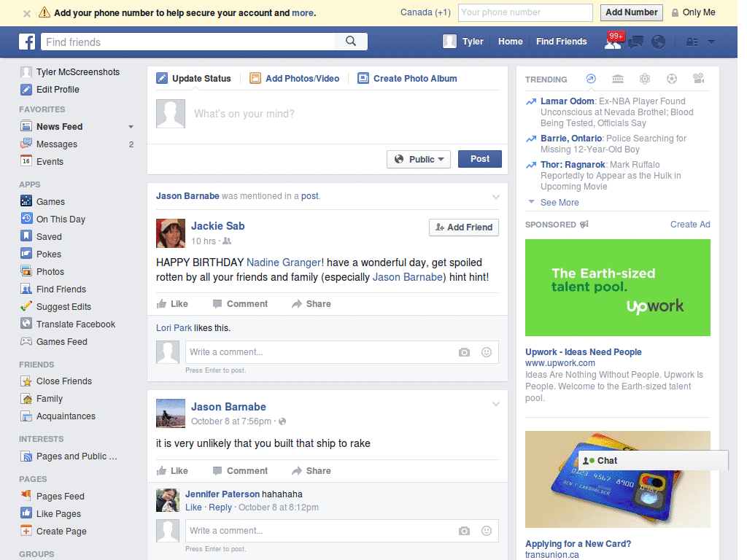Show sports trends icon
Screen dimensions: 747x560
pyautogui.click(x=672, y=79)
